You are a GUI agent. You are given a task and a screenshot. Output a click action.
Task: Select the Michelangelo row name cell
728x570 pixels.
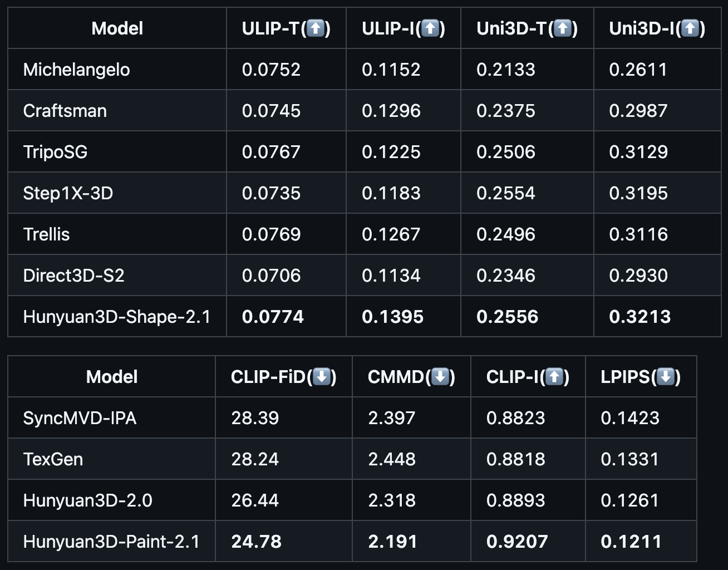76,70
